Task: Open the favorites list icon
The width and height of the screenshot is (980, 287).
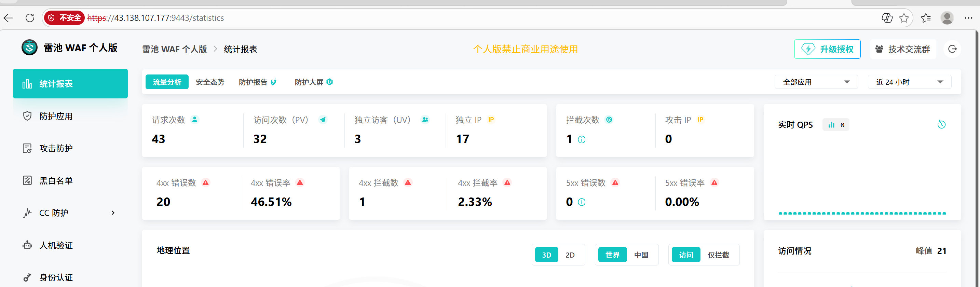Action: tap(926, 18)
